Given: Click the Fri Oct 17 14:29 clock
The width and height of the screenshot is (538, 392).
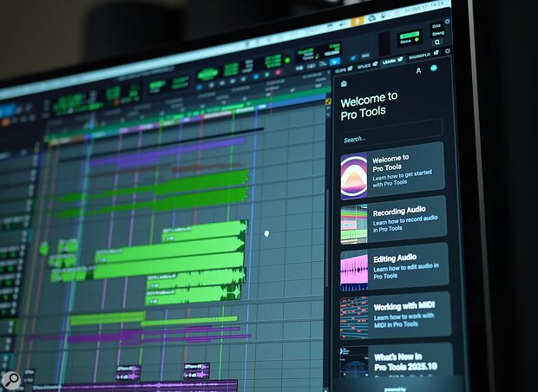Looking at the screenshot, I should [x=426, y=8].
